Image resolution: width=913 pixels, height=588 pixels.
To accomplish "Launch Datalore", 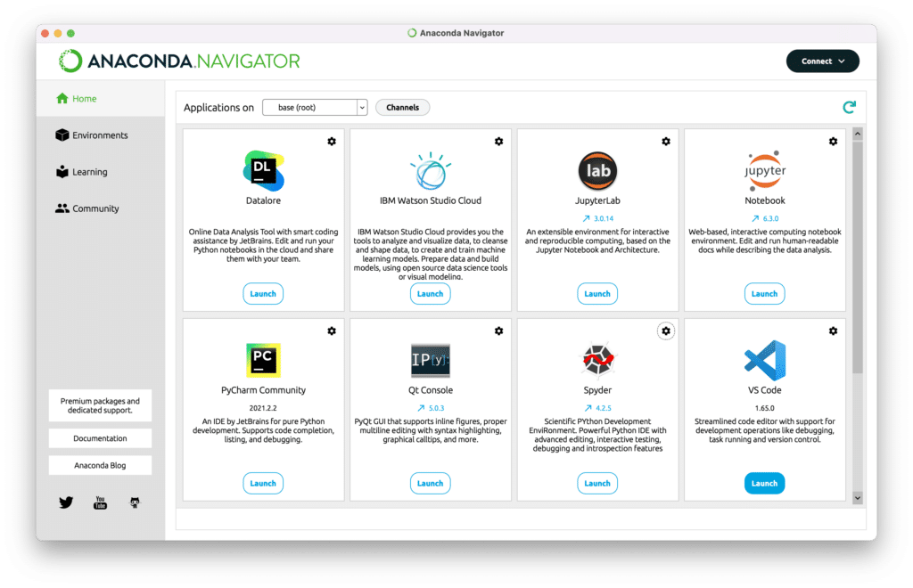I will click(x=263, y=294).
